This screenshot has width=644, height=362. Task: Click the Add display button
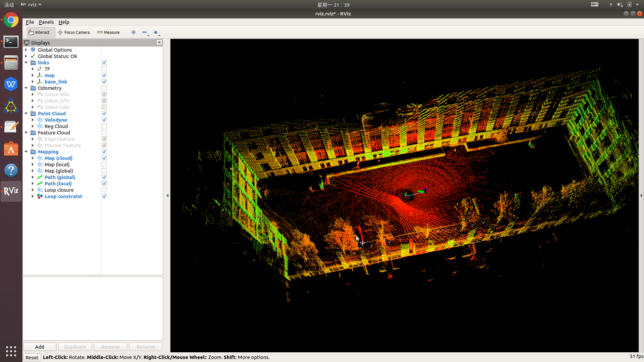(x=40, y=347)
